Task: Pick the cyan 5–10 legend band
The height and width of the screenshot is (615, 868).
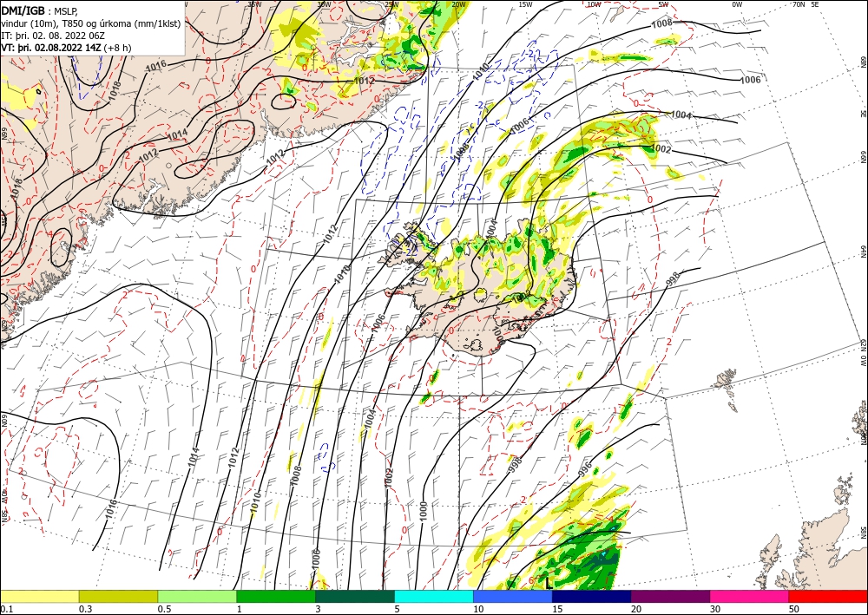Action: click(434, 596)
